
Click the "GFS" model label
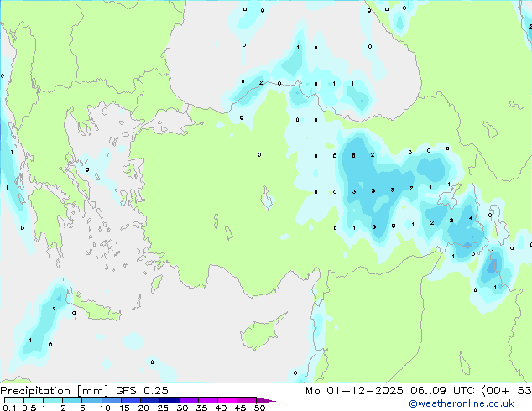(x=126, y=390)
